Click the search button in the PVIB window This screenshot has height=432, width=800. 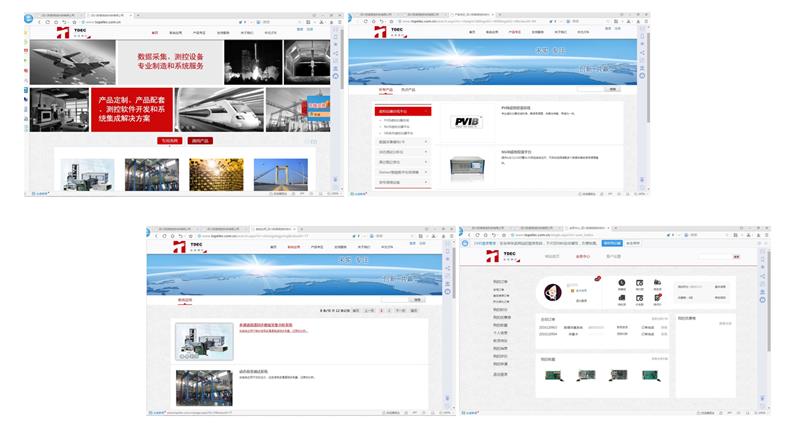click(613, 89)
